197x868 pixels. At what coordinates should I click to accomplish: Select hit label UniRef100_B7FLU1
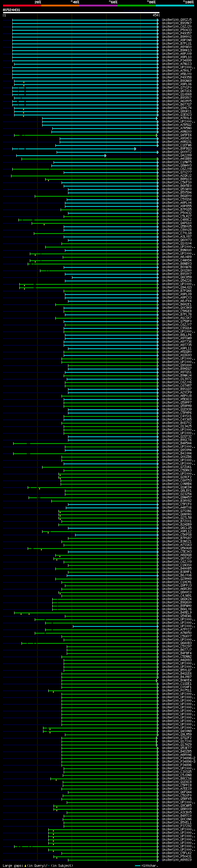pos(176,43)
